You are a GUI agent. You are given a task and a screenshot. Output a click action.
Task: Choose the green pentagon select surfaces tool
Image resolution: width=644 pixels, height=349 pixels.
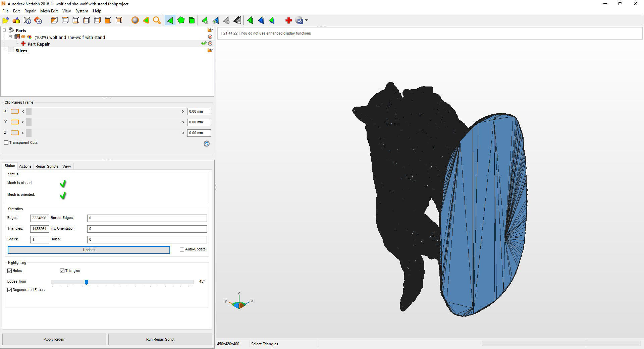[181, 20]
